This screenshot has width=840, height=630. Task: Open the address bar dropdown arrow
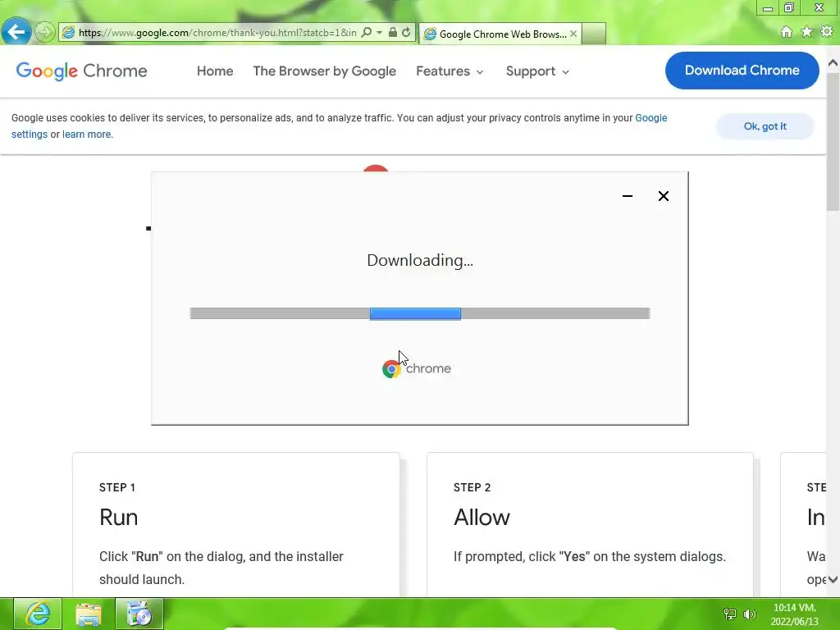379,32
